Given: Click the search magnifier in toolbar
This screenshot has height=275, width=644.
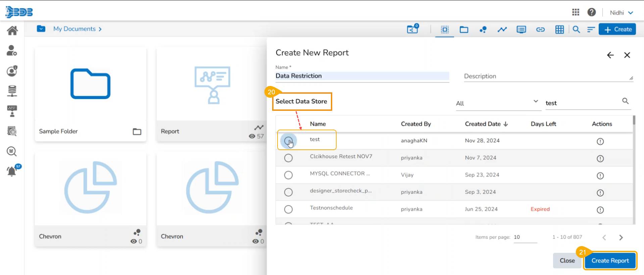Looking at the screenshot, I should click(x=576, y=30).
